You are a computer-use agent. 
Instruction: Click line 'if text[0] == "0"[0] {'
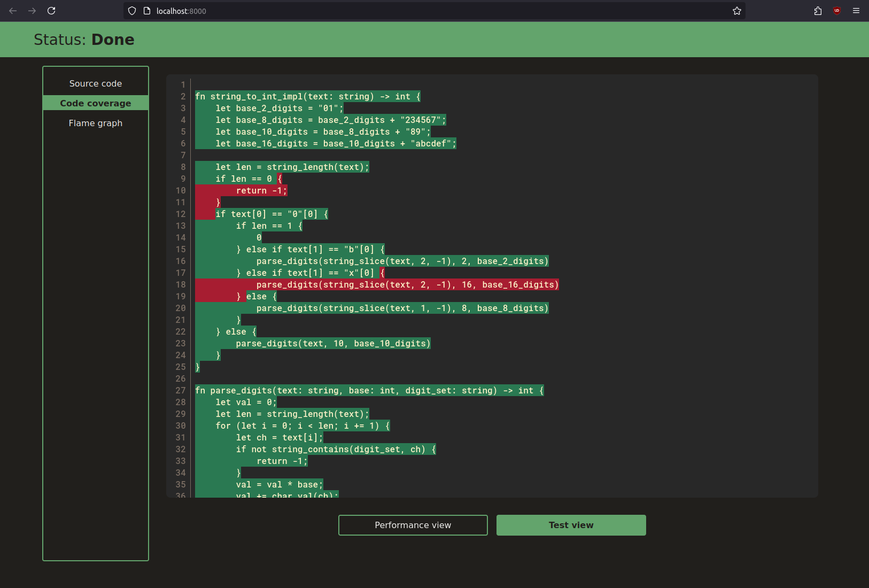[x=271, y=214]
